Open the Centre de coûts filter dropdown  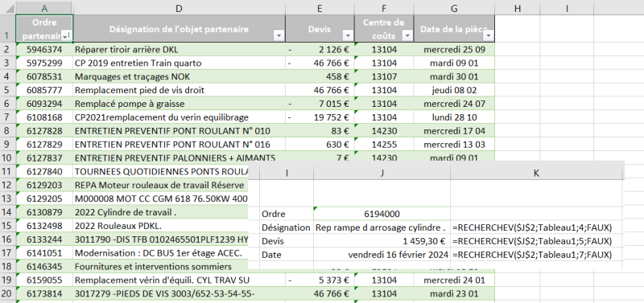click(x=407, y=36)
